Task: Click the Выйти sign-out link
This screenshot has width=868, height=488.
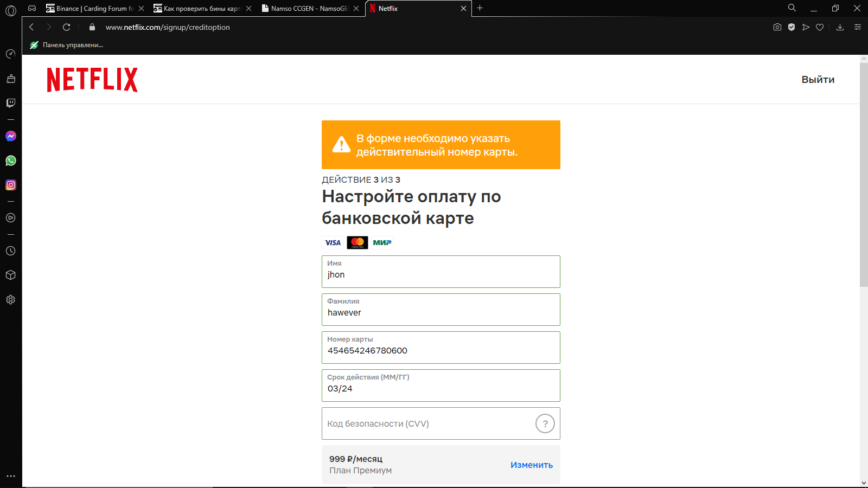Action: [818, 80]
